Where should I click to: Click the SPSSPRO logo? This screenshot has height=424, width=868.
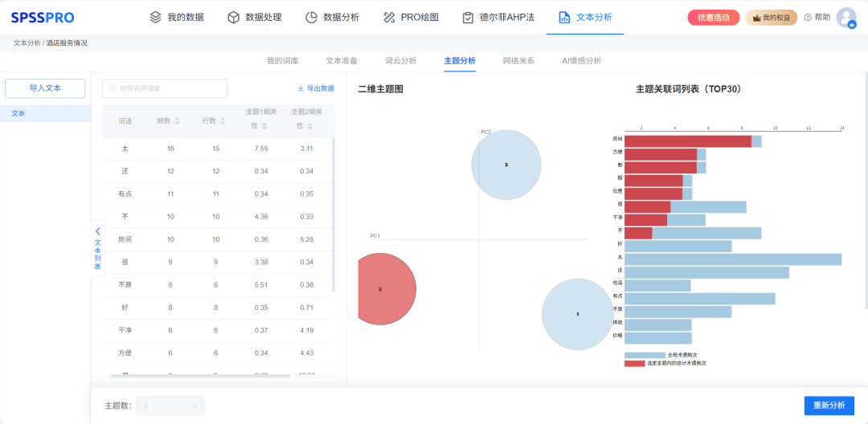click(43, 18)
